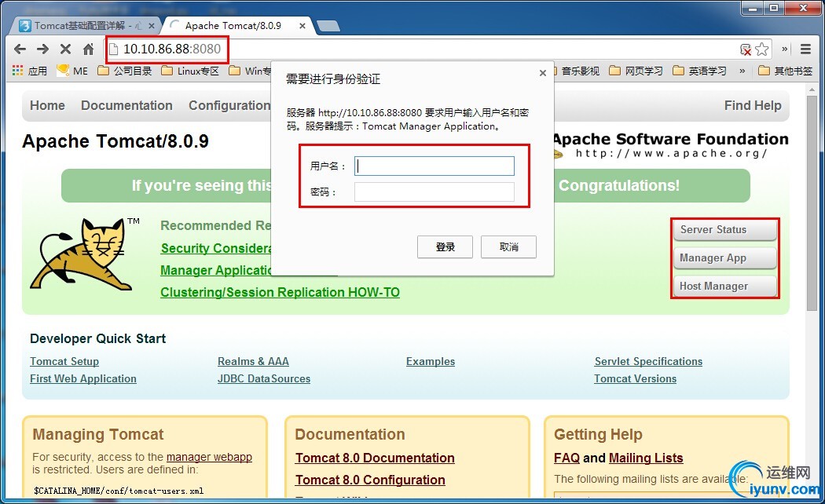Image resolution: width=825 pixels, height=504 pixels.
Task: Open the 公司目录 bookmark folder
Action: coord(125,71)
